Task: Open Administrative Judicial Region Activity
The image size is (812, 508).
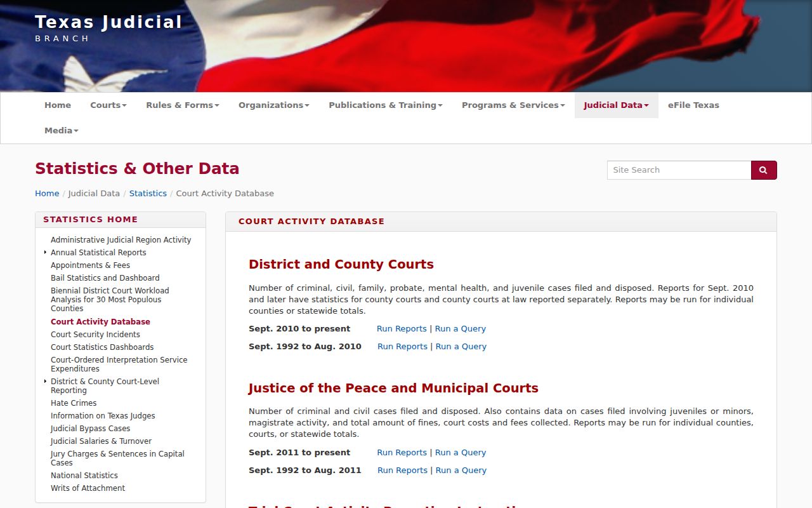Action: click(x=121, y=240)
